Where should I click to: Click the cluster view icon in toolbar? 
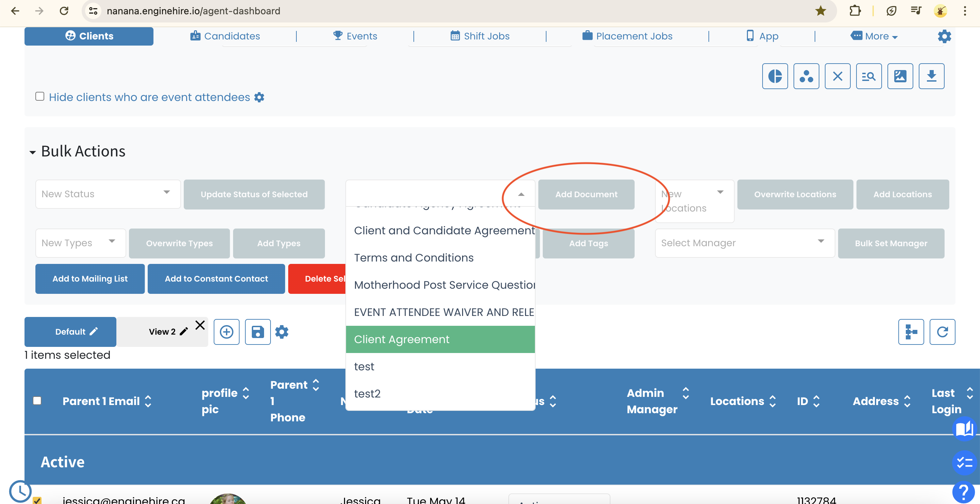point(806,76)
